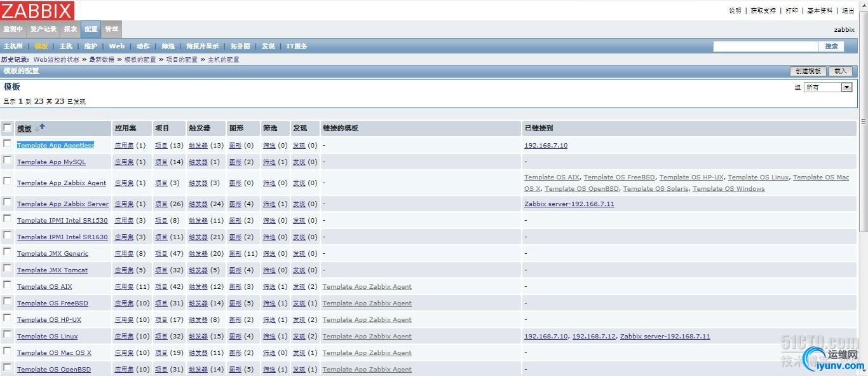Open the 组 group dropdown showing 所有

pos(827,87)
